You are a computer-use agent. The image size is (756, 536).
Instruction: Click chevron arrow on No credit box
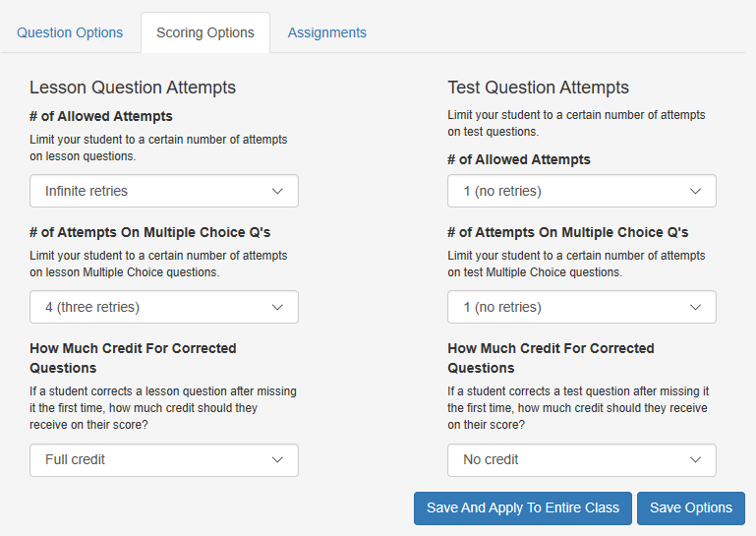click(x=695, y=459)
